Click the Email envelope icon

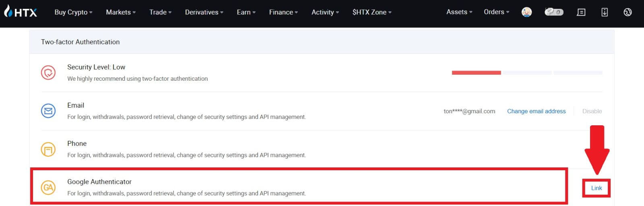tap(48, 111)
